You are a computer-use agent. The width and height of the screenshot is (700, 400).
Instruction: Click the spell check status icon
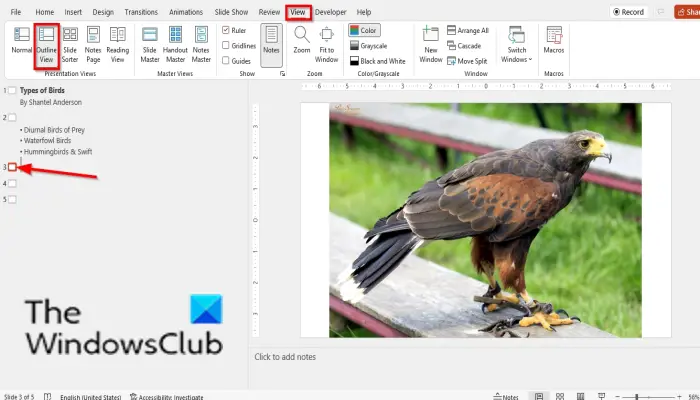(47, 396)
